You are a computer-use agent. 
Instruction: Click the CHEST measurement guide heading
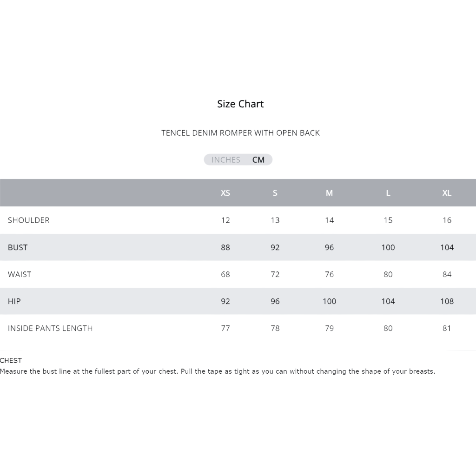[x=11, y=360]
